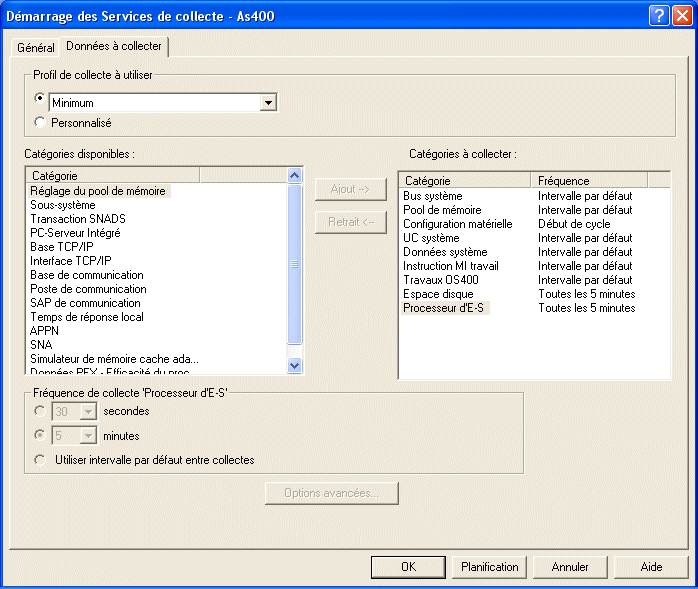Click the Fréquence column header
This screenshot has height=589, width=698.
[589, 180]
